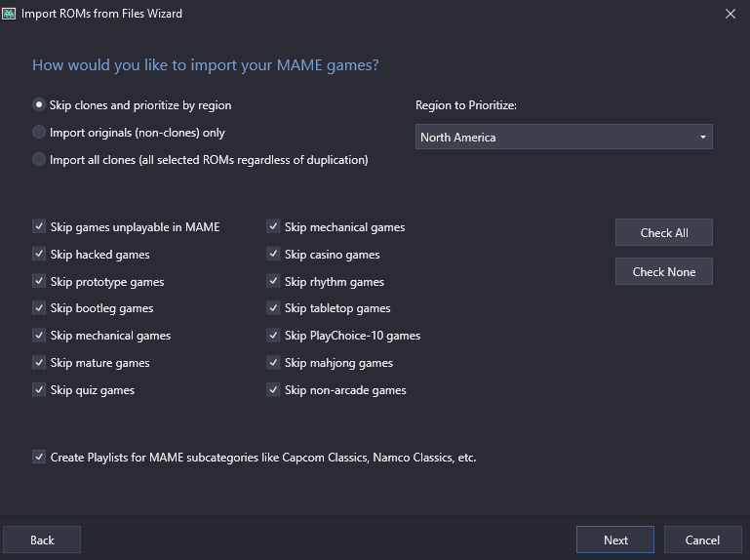750x560 pixels.
Task: Go to Next wizard step
Action: 615,540
